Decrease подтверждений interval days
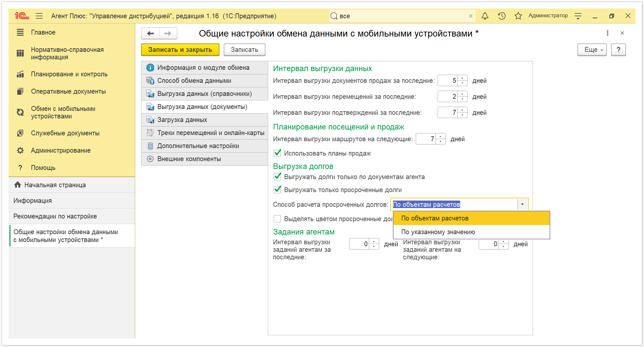The image size is (644, 347). (462, 115)
